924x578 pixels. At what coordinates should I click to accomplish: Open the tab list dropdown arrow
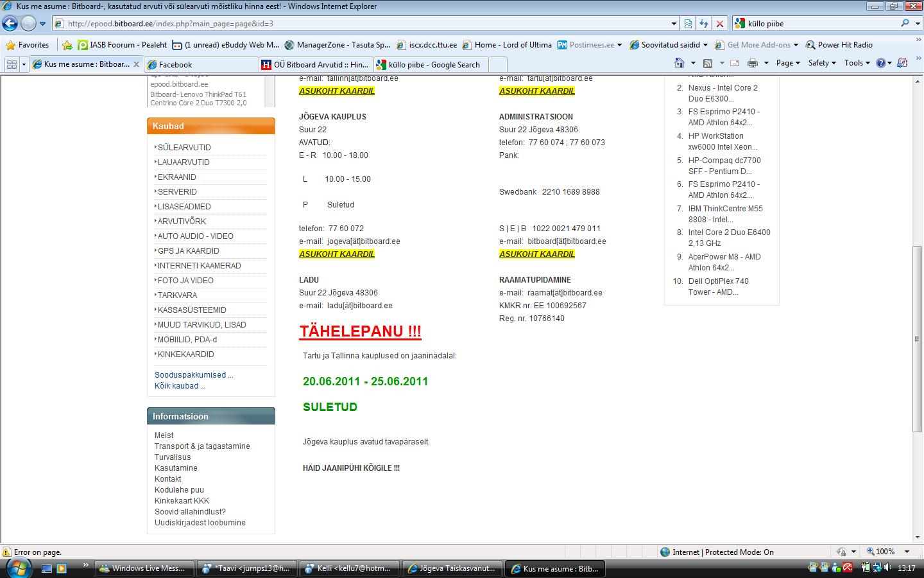(x=24, y=64)
